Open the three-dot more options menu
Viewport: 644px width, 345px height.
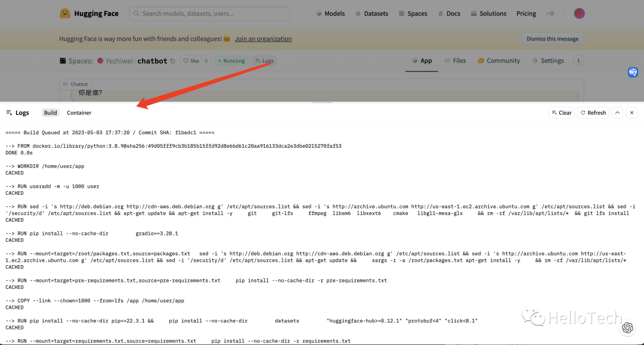(x=578, y=61)
